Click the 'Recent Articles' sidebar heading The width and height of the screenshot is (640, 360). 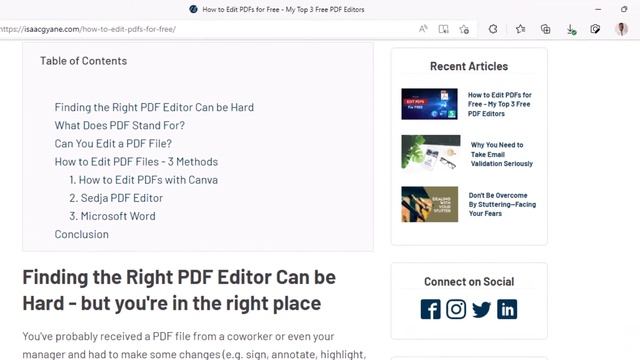point(469,66)
